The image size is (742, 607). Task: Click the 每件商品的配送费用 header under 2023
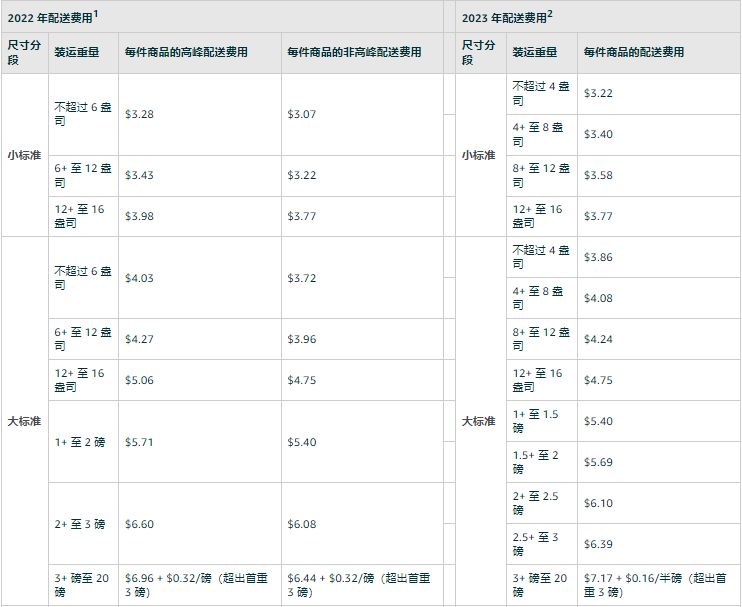[x=633, y=52]
